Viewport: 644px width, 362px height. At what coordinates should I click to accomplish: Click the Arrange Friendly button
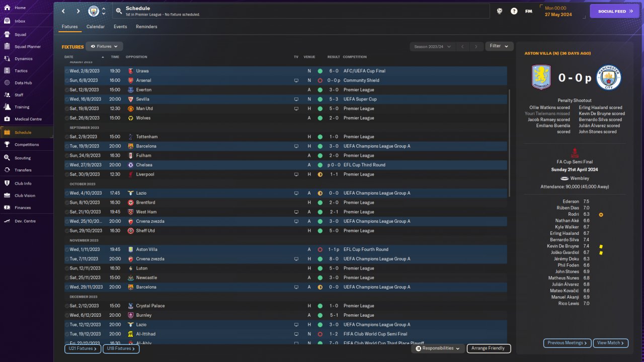point(489,348)
